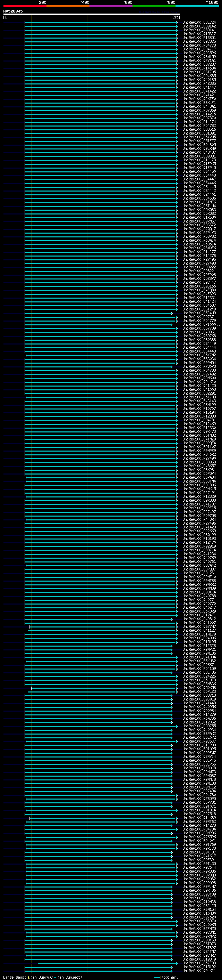
Task: Select the UniRef100_Q43437 label
Action: pyautogui.click(x=199, y=152)
